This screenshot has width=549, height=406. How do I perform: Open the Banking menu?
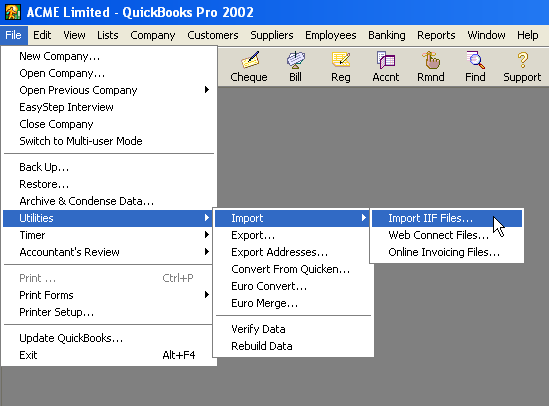click(x=387, y=35)
